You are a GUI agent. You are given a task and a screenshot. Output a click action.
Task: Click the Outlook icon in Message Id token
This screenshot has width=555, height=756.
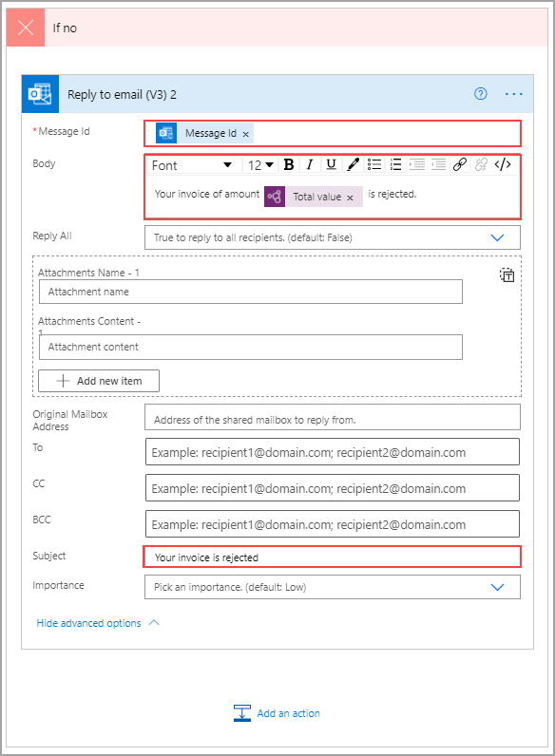pyautogui.click(x=166, y=133)
